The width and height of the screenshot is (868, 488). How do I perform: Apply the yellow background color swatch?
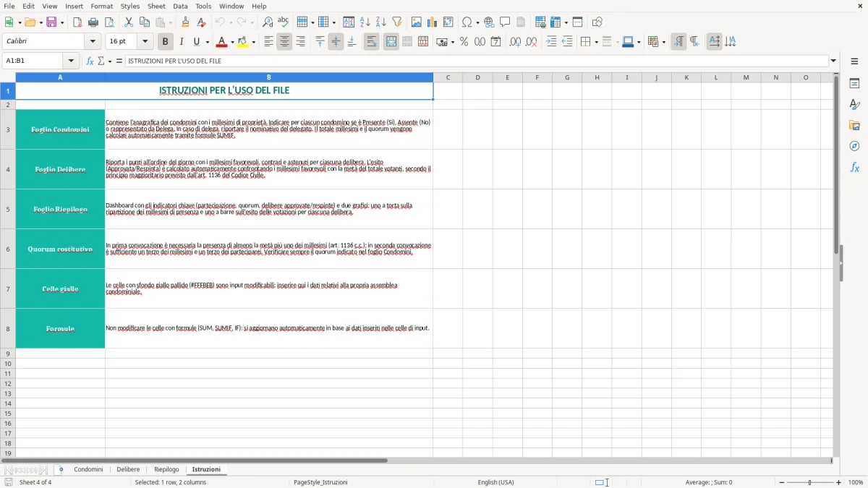(243, 42)
